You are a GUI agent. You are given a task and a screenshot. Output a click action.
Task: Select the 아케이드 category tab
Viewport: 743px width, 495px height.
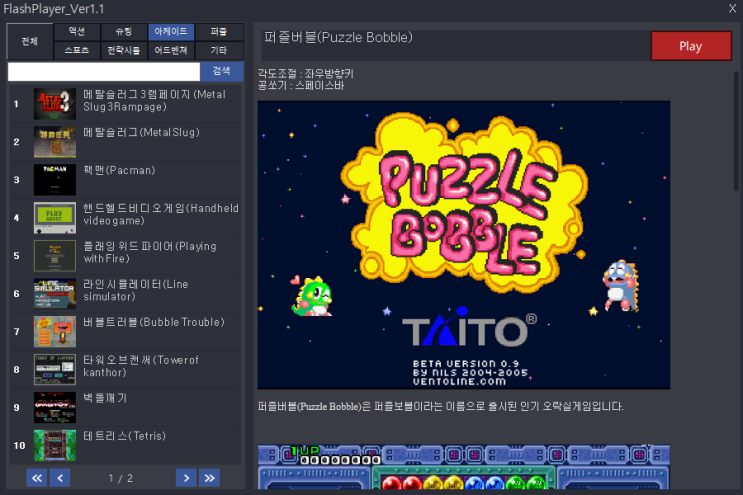click(171, 32)
